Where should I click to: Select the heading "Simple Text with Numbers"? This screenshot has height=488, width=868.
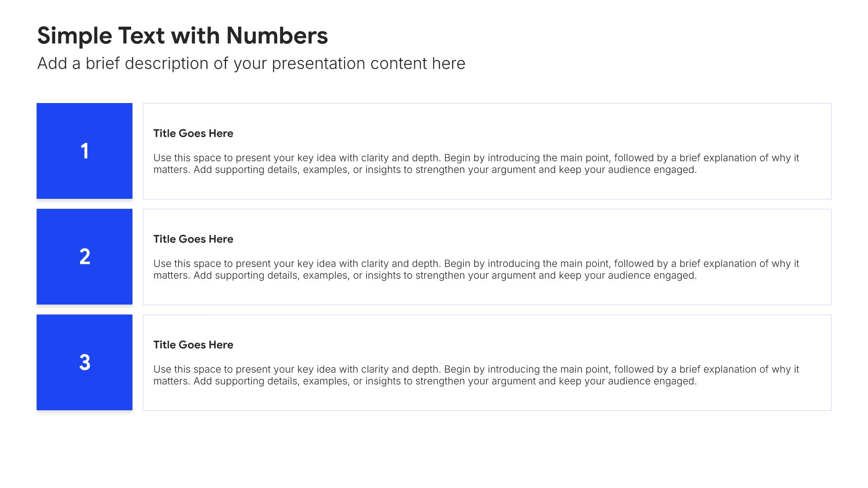click(x=182, y=36)
